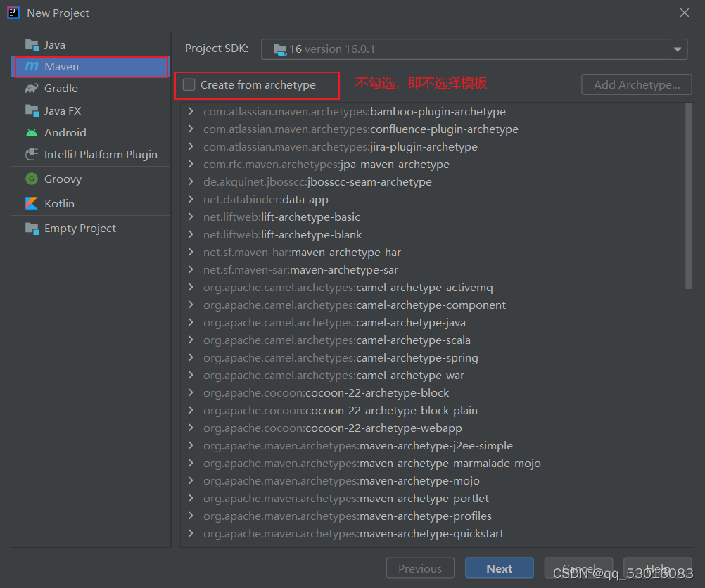
Task: Click the IntelliJ IDEA logo in title bar
Action: click(x=13, y=13)
